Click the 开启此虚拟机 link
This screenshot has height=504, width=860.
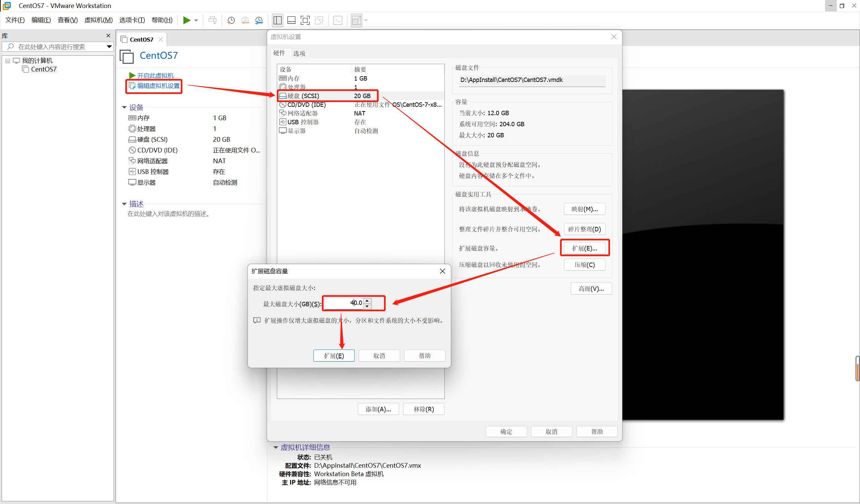pos(155,75)
